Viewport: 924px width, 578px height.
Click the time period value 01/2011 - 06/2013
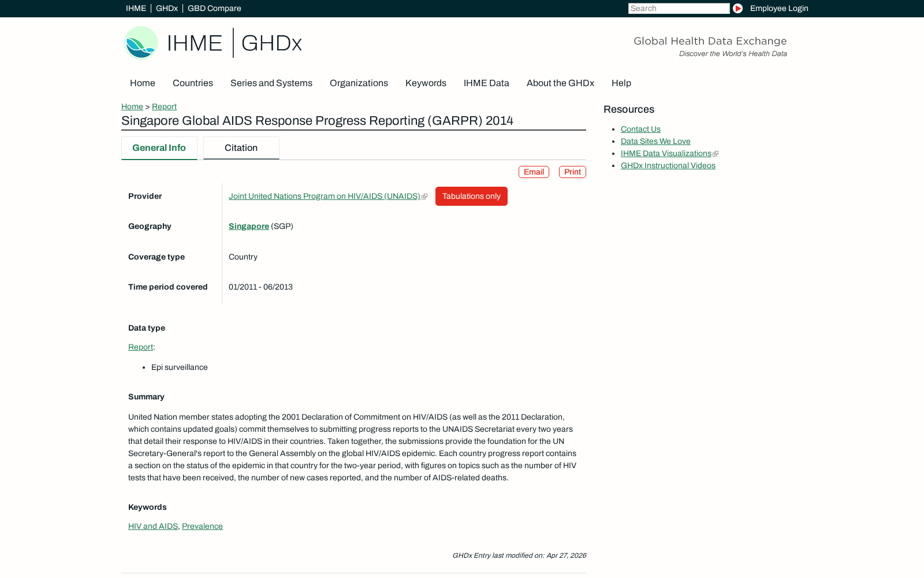pyautogui.click(x=260, y=287)
